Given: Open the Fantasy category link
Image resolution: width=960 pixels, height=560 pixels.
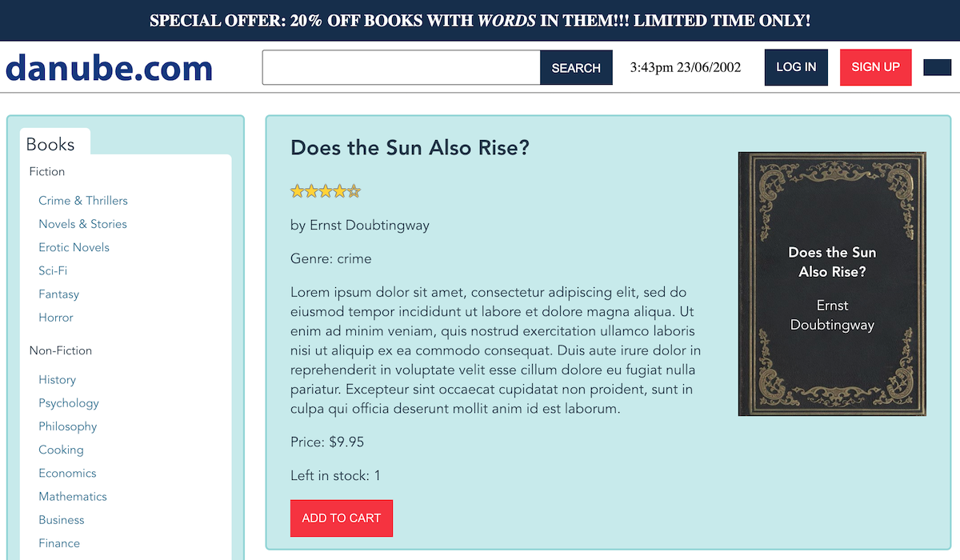Looking at the screenshot, I should [59, 294].
